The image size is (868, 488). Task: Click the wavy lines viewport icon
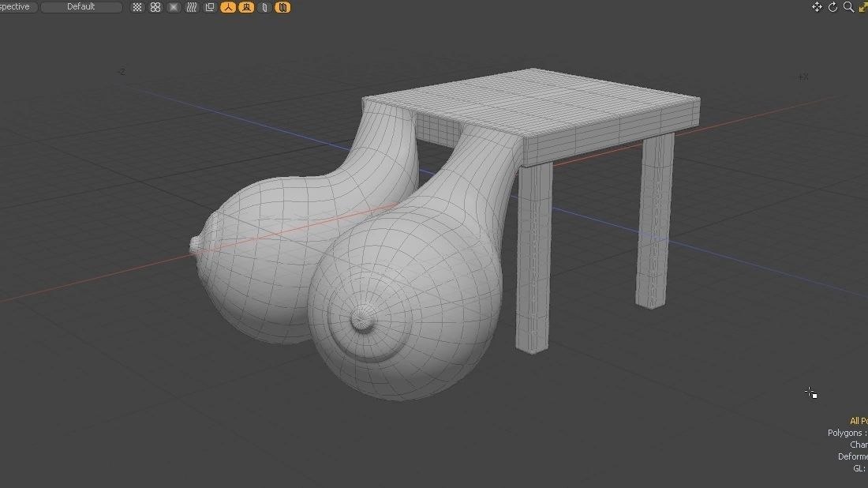pos(192,7)
